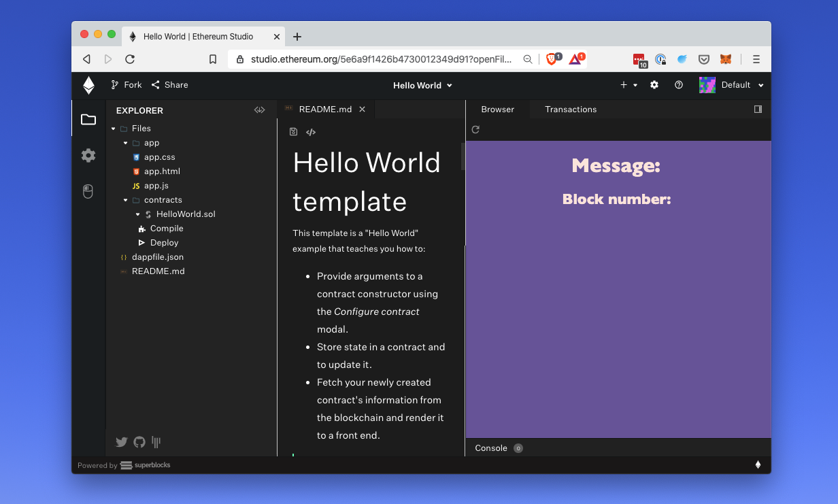Switch to the Transactions tab
Viewport: 838px width, 504px height.
tap(570, 110)
